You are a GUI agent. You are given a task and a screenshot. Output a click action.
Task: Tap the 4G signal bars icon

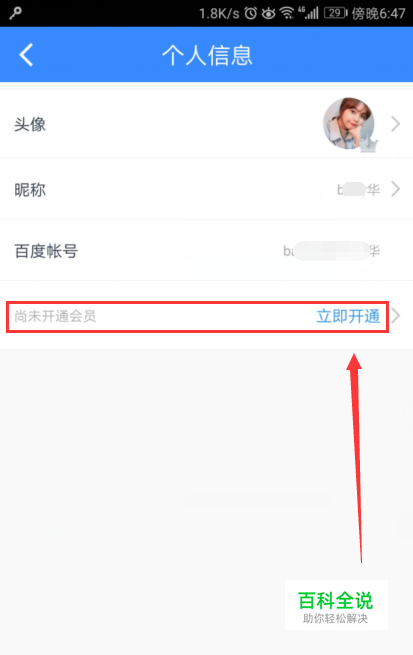pos(309,13)
